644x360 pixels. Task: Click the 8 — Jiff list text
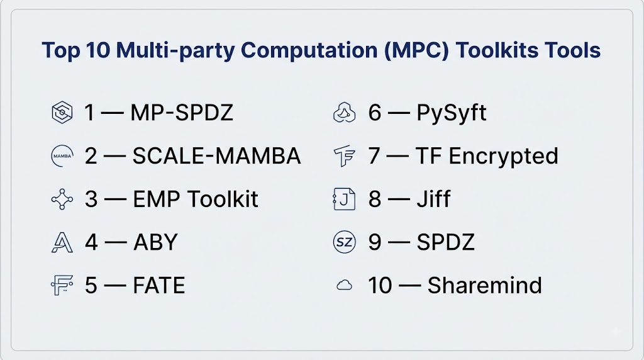tap(409, 200)
